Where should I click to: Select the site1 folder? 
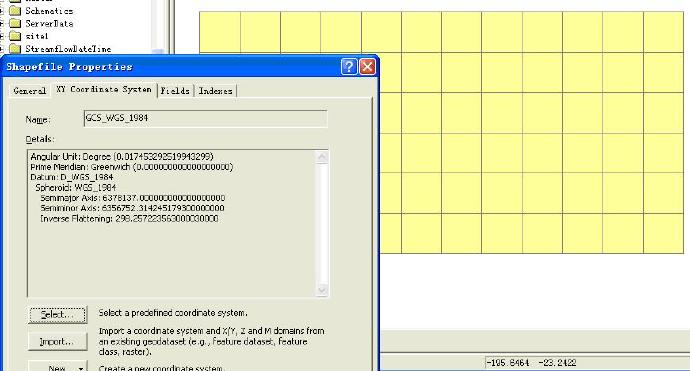click(37, 36)
